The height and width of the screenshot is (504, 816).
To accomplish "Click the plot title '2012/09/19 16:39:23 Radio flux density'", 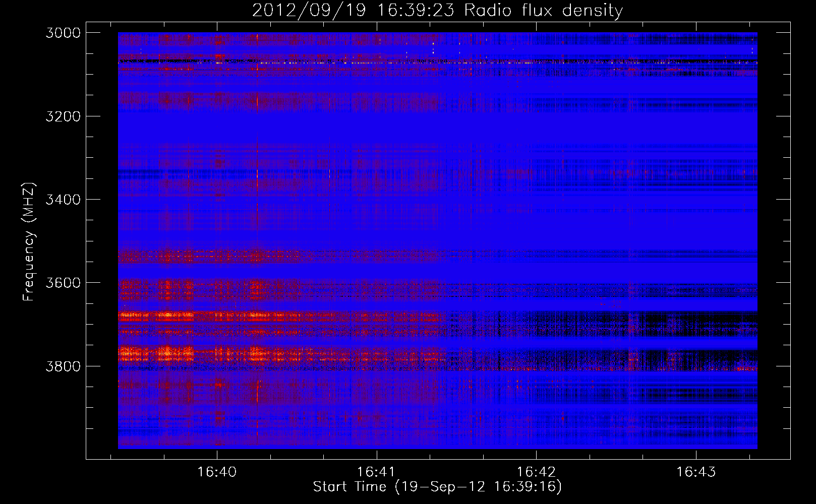I will [x=437, y=10].
